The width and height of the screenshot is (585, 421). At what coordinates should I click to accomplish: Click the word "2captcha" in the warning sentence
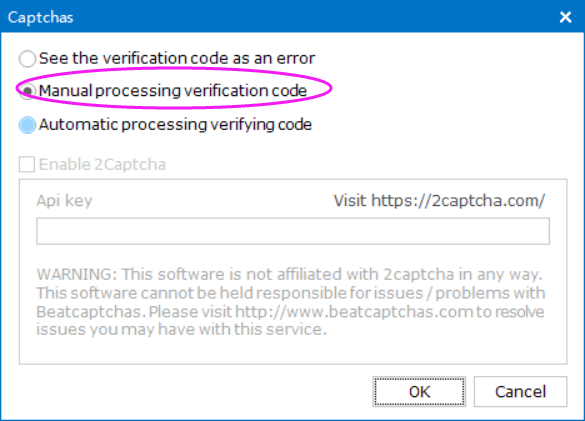419,275
